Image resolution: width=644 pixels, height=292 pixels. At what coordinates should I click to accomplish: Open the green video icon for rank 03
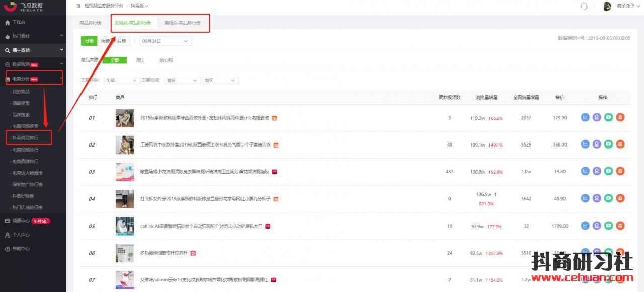point(609,172)
